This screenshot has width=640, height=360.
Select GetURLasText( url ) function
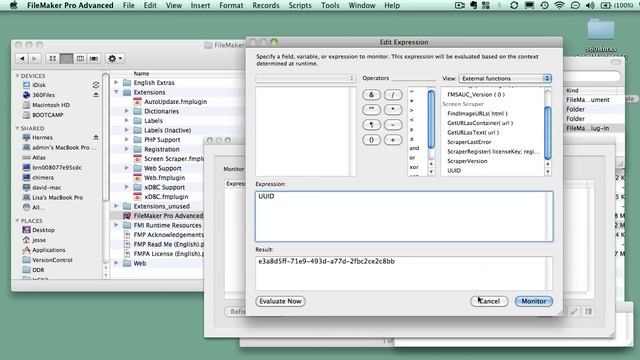point(473,132)
